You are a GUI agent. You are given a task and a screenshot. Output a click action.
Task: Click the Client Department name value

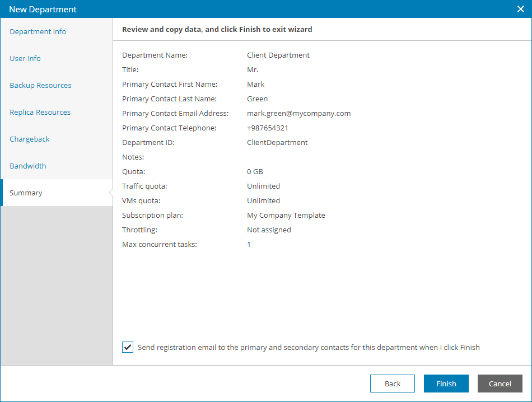278,55
